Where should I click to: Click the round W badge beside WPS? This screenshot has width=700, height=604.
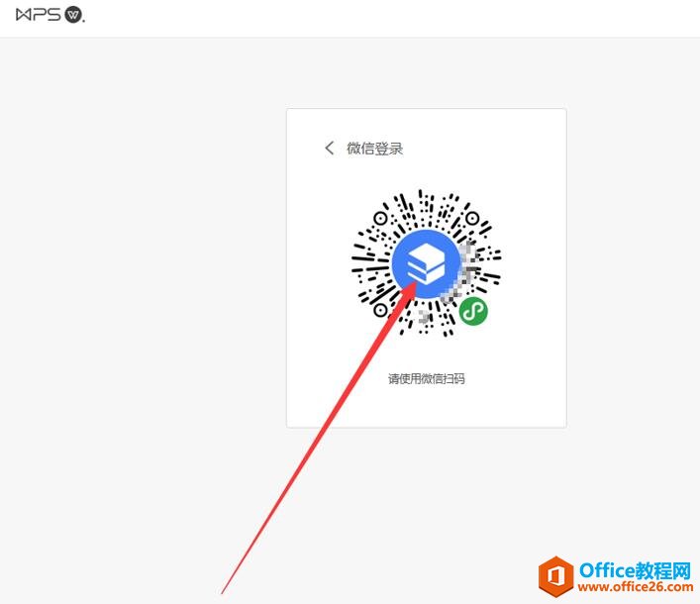tap(73, 15)
